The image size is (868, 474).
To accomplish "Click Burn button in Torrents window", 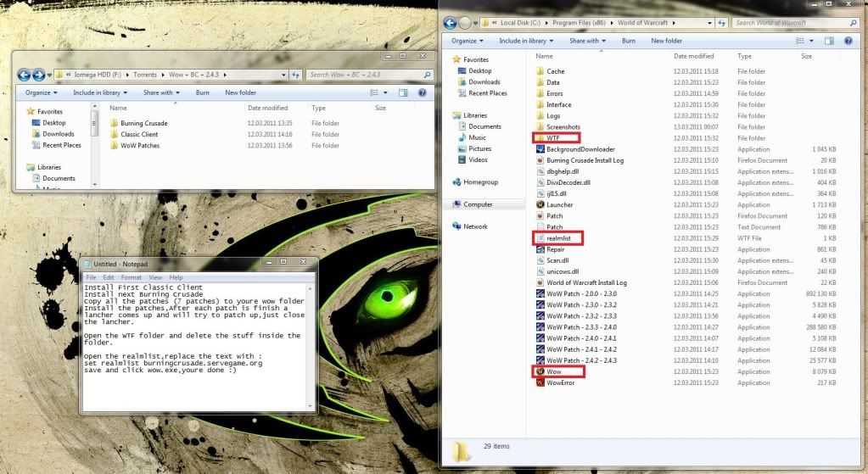I will point(203,92).
